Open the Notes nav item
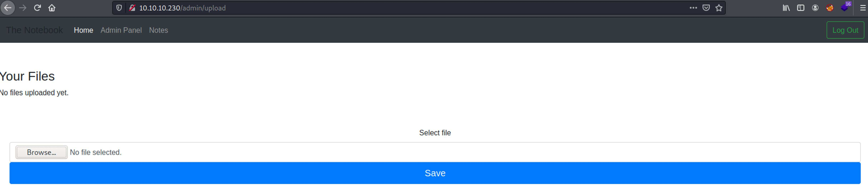The height and width of the screenshot is (189, 868). tap(158, 30)
